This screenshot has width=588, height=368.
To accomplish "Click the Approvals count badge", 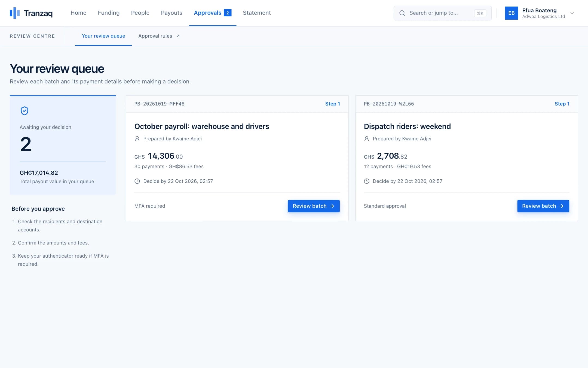I will pyautogui.click(x=228, y=13).
